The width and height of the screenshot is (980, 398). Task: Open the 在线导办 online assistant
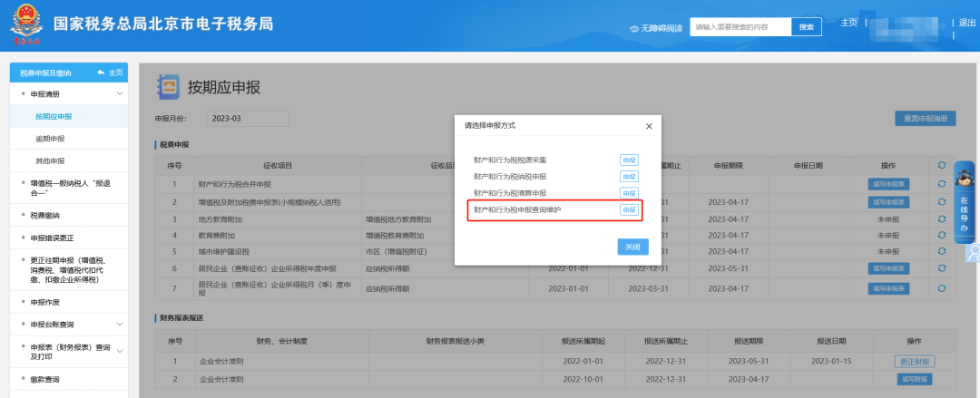(x=965, y=202)
